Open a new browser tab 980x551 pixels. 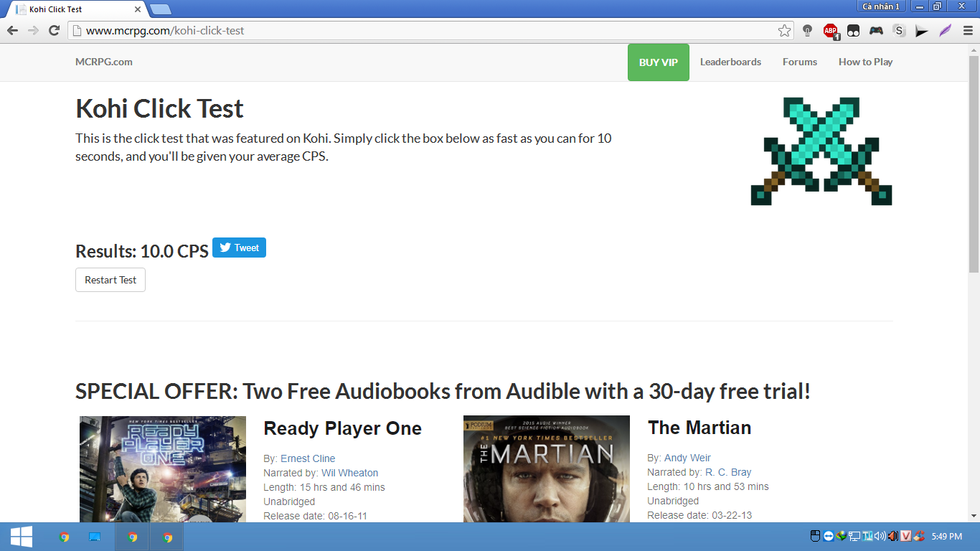coord(160,9)
